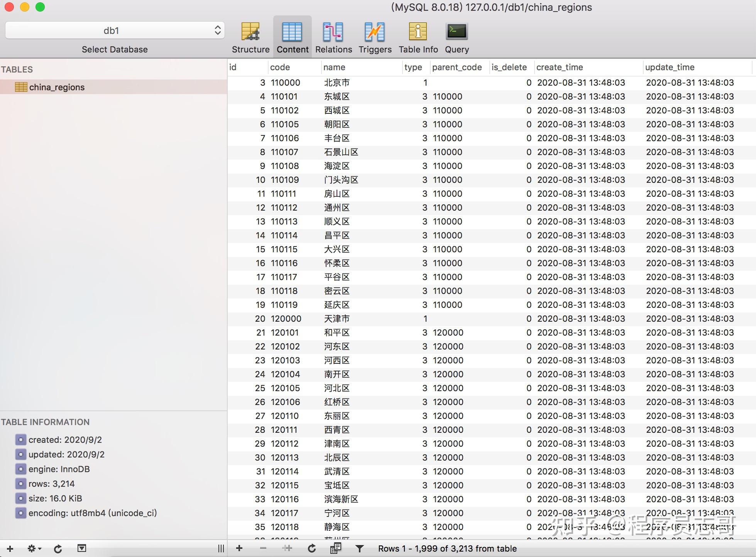Select the 静海区 name cell
The width and height of the screenshot is (756, 557).
(x=337, y=527)
